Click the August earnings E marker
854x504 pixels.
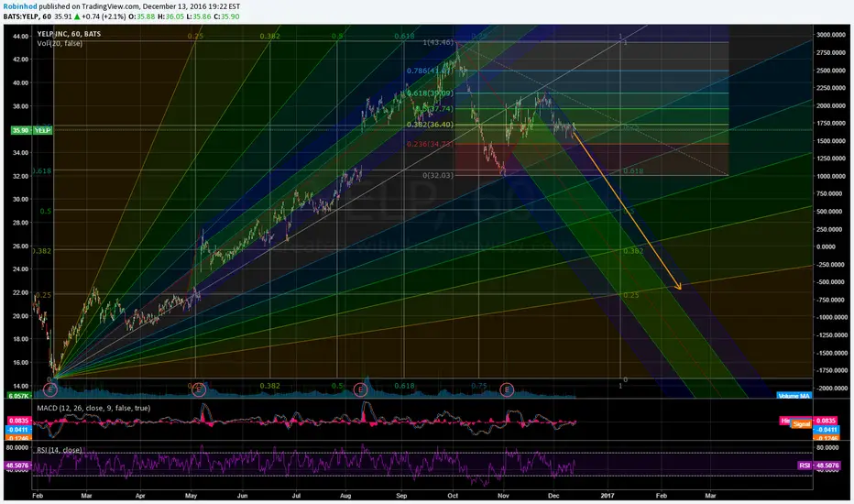pos(359,389)
